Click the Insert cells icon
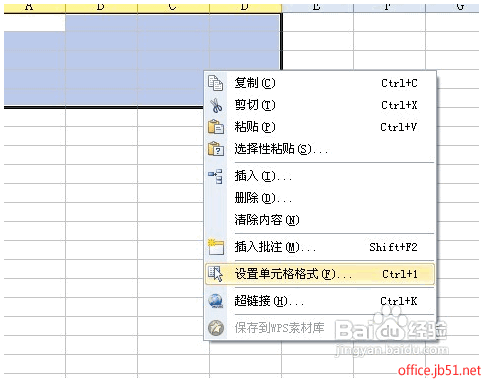The height and width of the screenshot is (380, 485). (x=215, y=176)
